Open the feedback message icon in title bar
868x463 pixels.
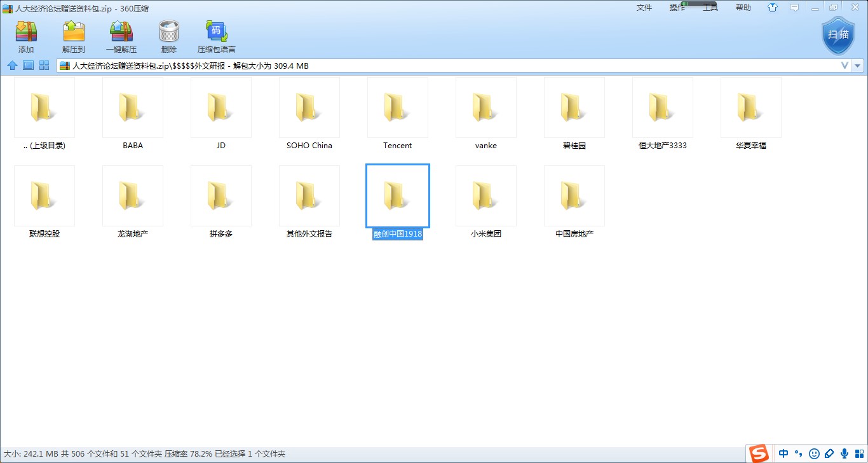[x=794, y=8]
